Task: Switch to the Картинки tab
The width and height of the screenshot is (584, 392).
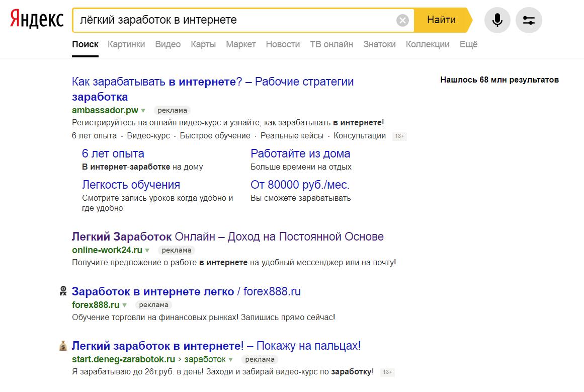Action: tap(126, 44)
